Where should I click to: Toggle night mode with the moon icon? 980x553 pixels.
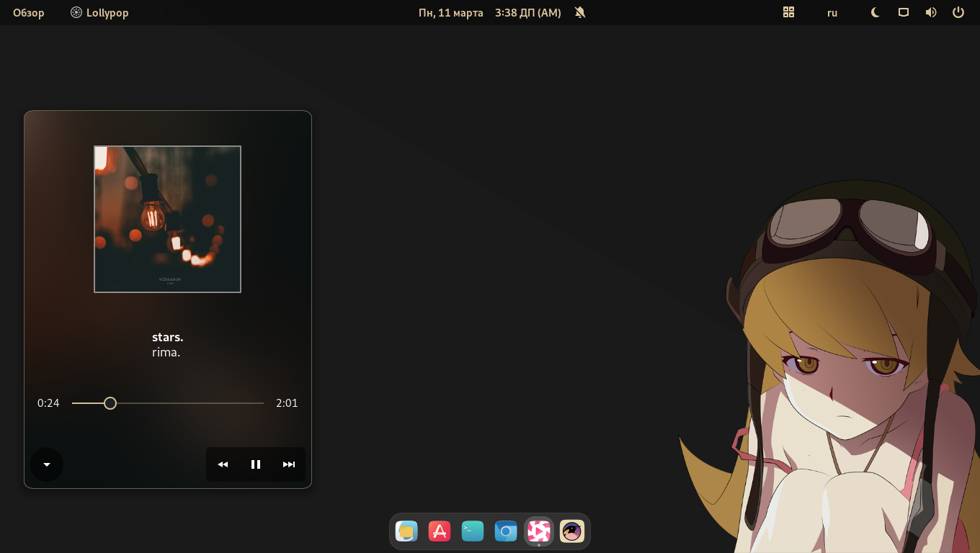(876, 12)
